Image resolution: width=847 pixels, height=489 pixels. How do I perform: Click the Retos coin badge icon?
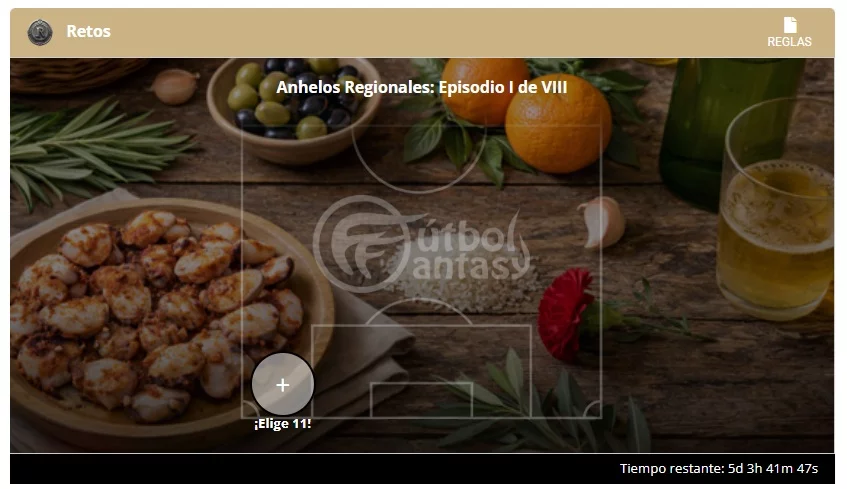[x=40, y=32]
